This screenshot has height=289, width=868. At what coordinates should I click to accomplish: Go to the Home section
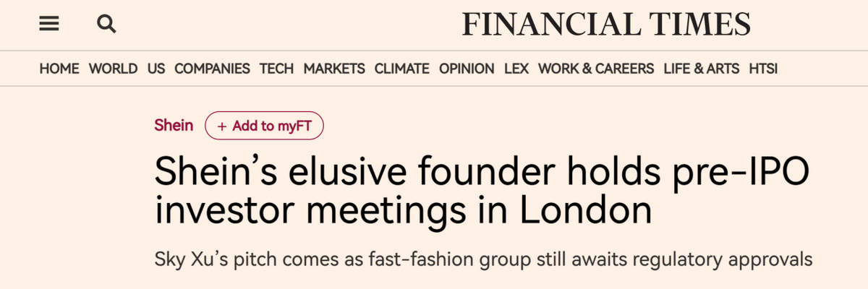(x=59, y=69)
